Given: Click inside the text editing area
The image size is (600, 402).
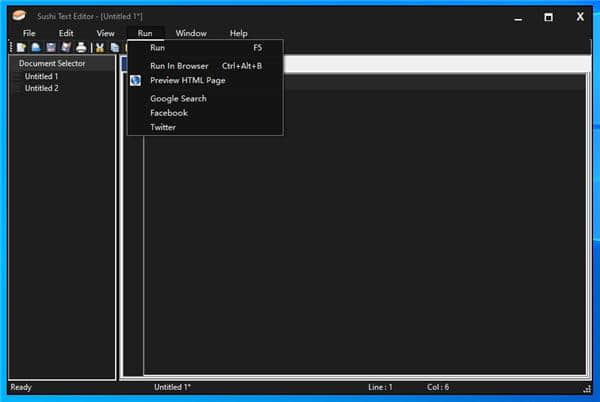Looking at the screenshot, I should [x=360, y=250].
